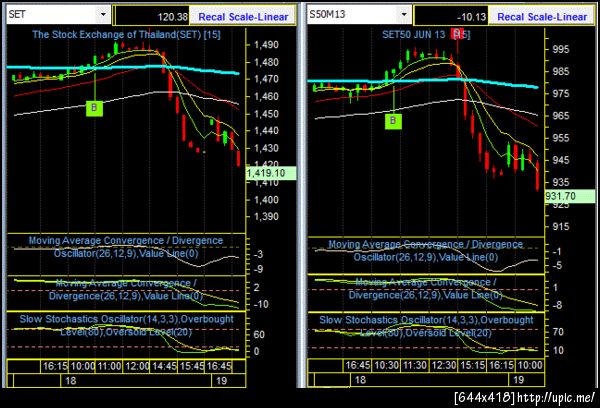Click Slow Stochastics label on SET50 chart

tap(426, 326)
